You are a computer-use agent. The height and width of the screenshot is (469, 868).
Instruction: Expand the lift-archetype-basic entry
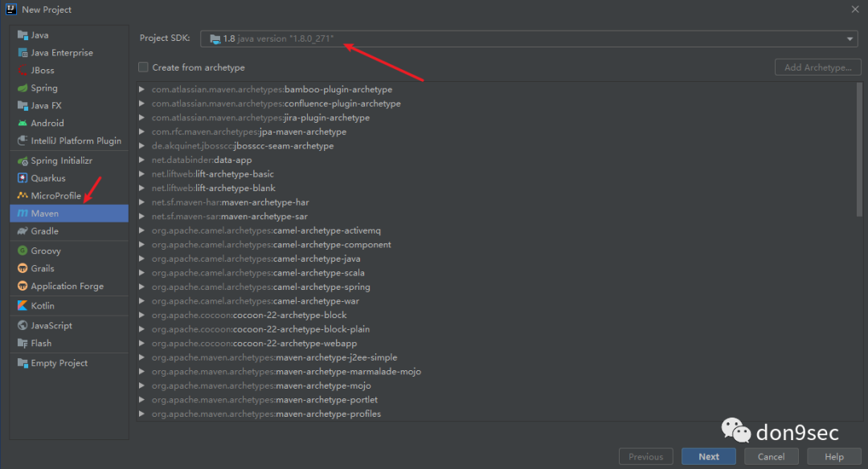point(141,173)
